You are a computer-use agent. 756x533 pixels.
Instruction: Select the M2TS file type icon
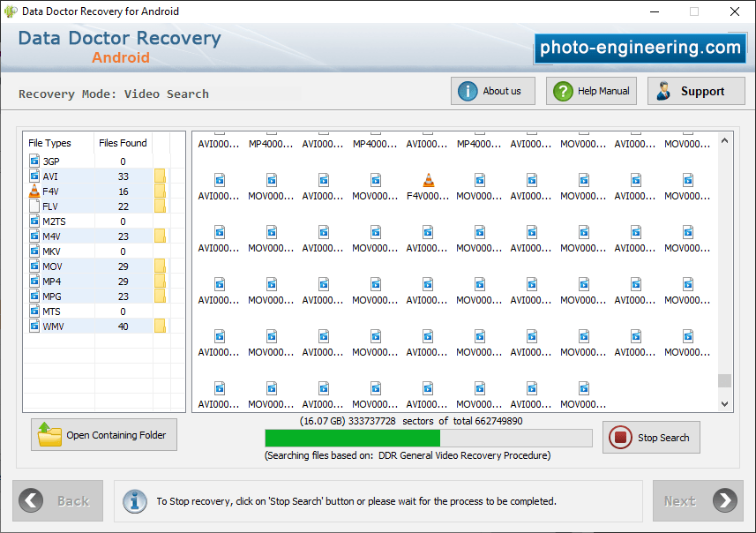click(34, 221)
